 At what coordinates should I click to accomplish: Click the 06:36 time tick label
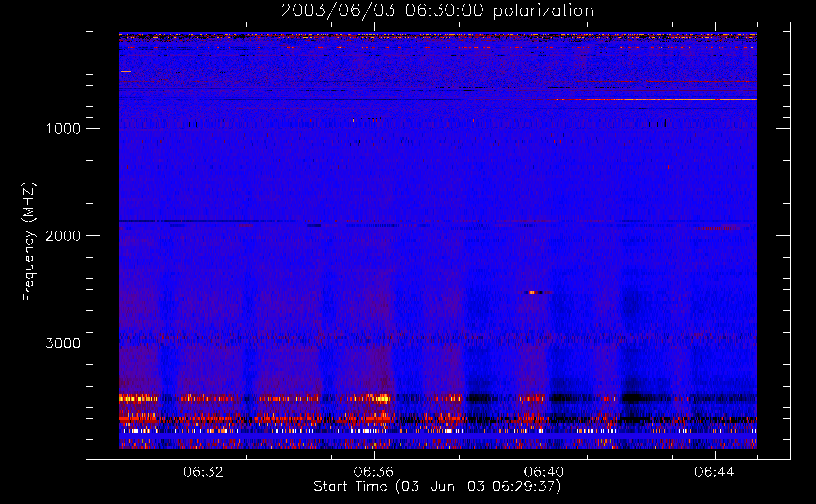tap(374, 472)
